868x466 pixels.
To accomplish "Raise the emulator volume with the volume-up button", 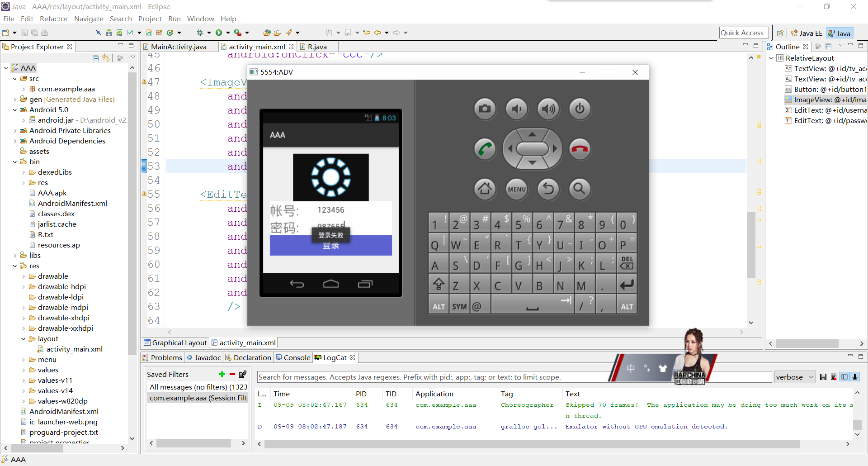I will [x=548, y=109].
